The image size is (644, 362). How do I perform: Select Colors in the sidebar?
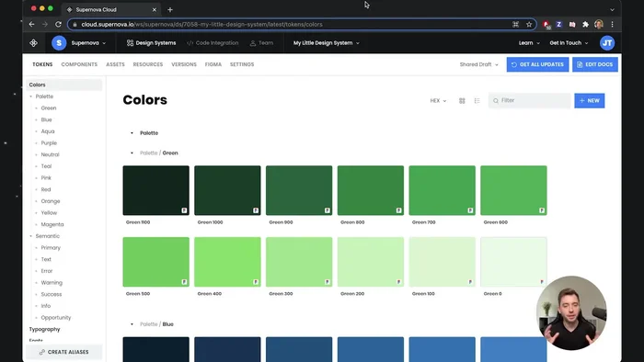(64, 85)
